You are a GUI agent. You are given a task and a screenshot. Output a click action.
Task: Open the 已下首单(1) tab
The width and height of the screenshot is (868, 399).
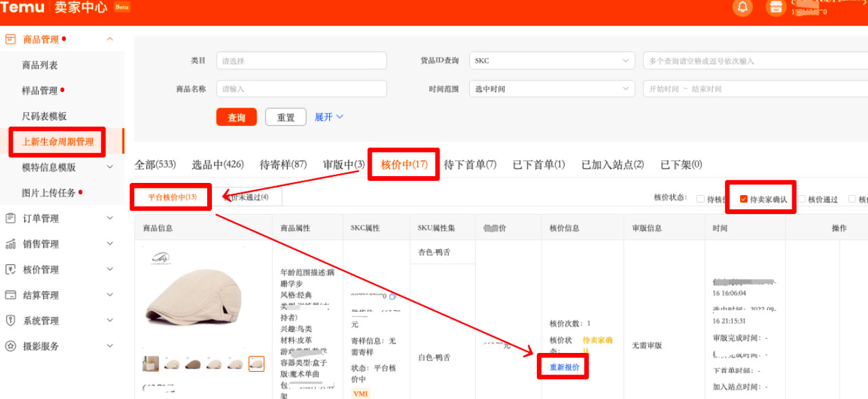[538, 165]
